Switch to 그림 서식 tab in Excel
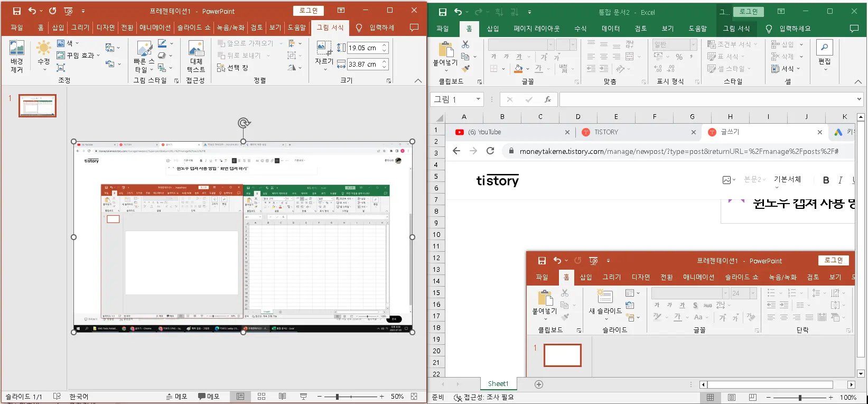 736,29
